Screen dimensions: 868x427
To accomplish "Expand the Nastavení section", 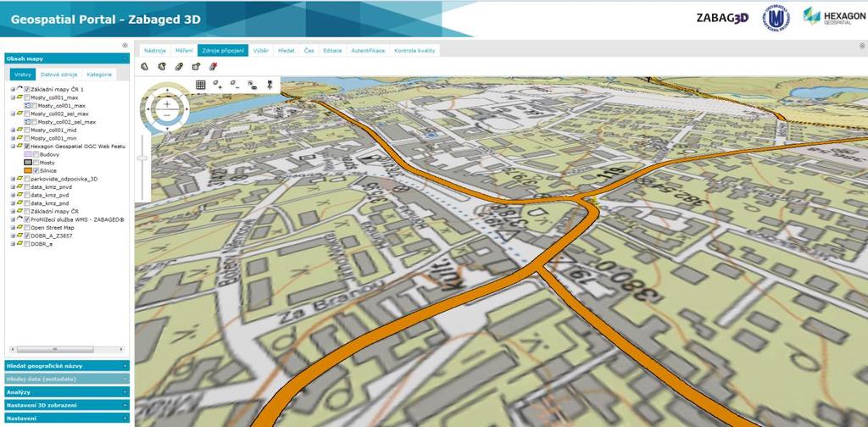I will 67,419.
